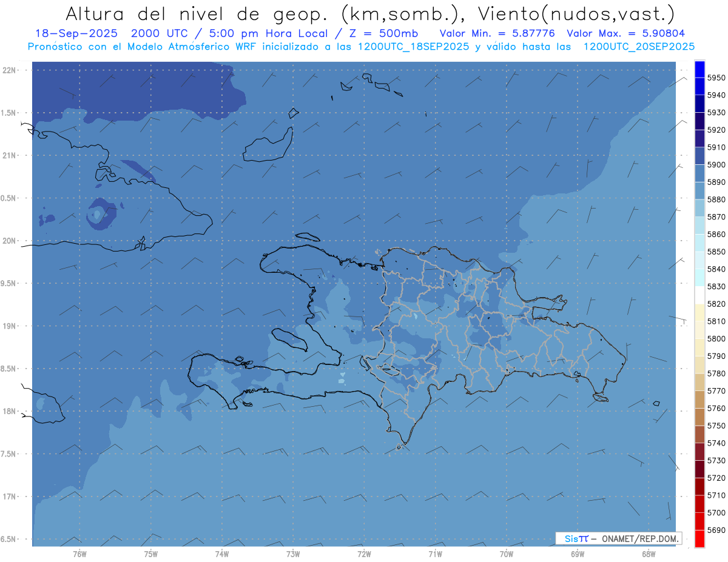Click the 71W longitude axis label

pyautogui.click(x=435, y=554)
